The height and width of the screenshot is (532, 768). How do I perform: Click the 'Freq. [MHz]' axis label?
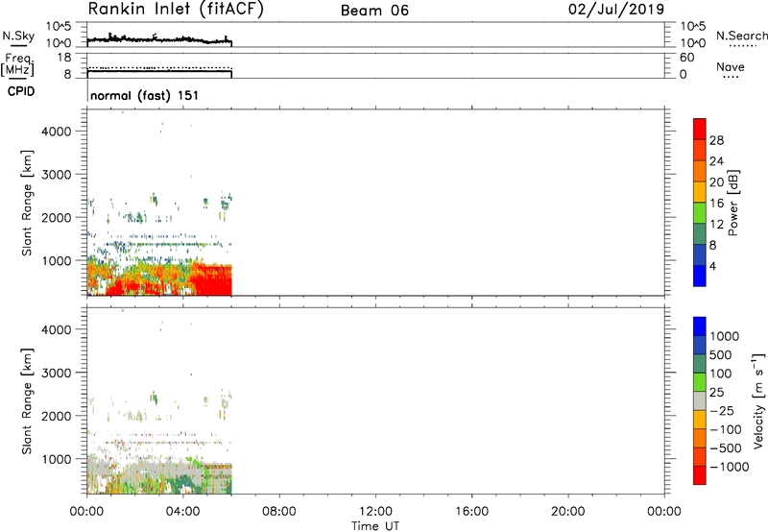[x=19, y=65]
